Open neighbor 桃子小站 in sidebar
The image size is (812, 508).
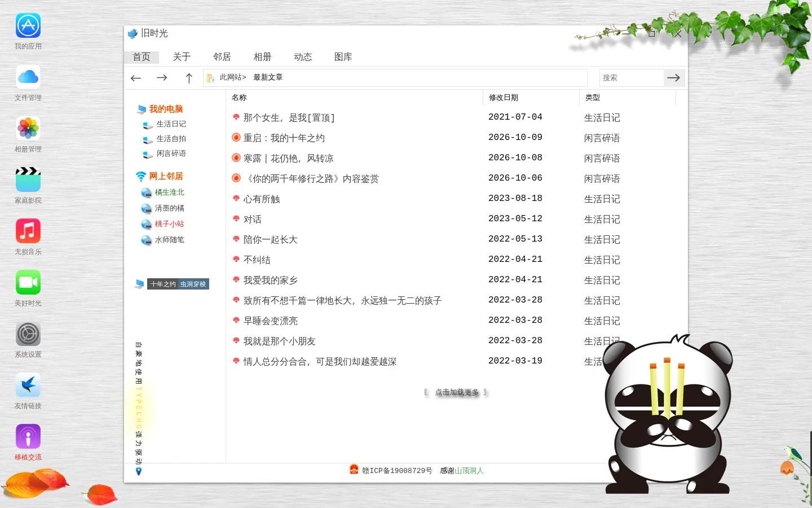(x=169, y=224)
